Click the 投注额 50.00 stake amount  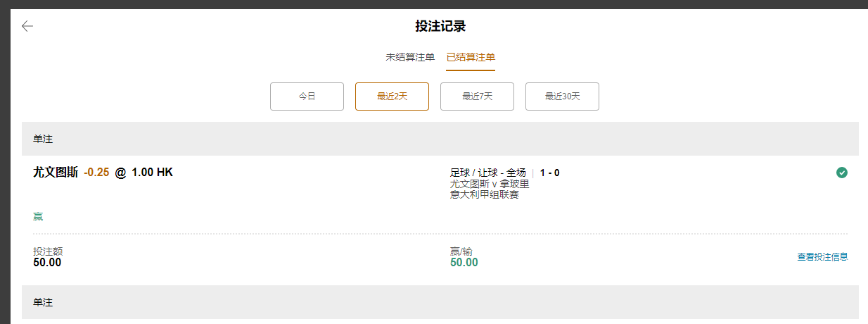click(47, 263)
